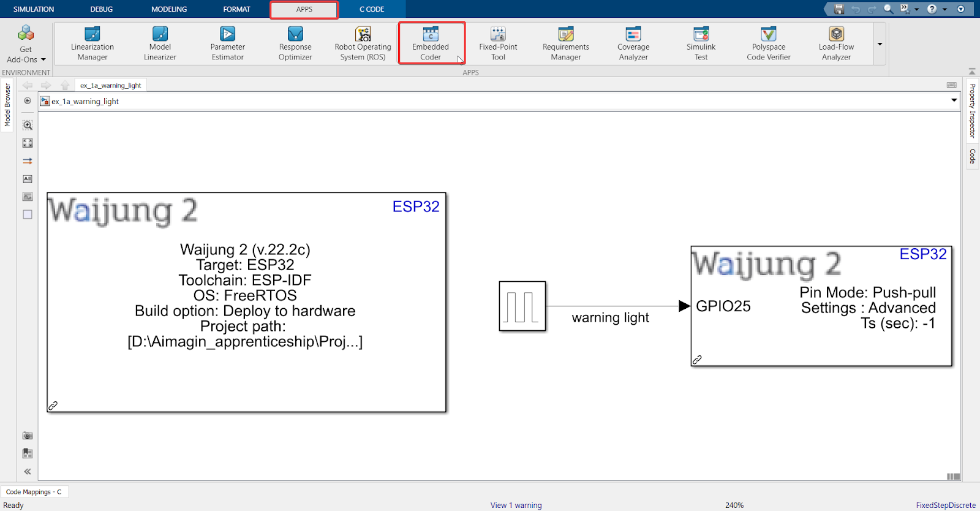The width and height of the screenshot is (980, 511).
Task: Click ex_1a_warning_light in the breadcrumb
Action: tap(85, 101)
